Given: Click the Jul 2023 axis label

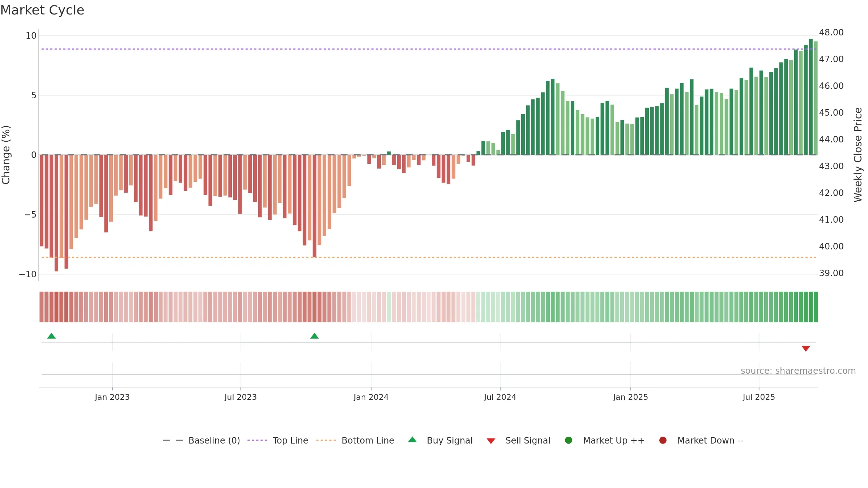Looking at the screenshot, I should 241,397.
